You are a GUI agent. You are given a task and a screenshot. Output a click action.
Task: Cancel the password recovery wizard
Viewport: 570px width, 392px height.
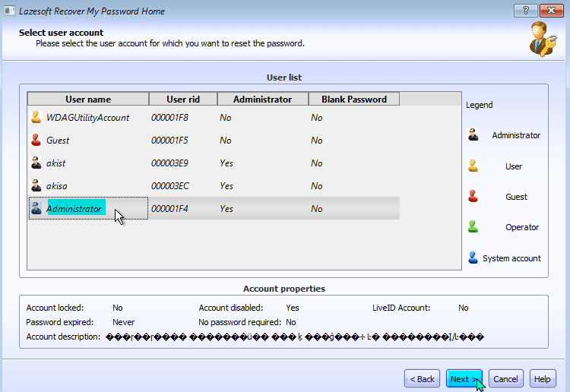pyautogui.click(x=505, y=379)
